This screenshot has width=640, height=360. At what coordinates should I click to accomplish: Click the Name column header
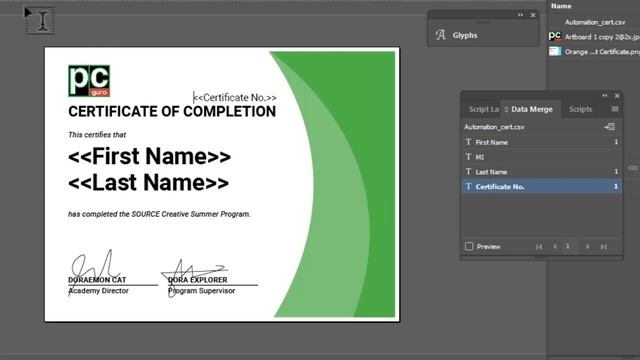point(561,6)
